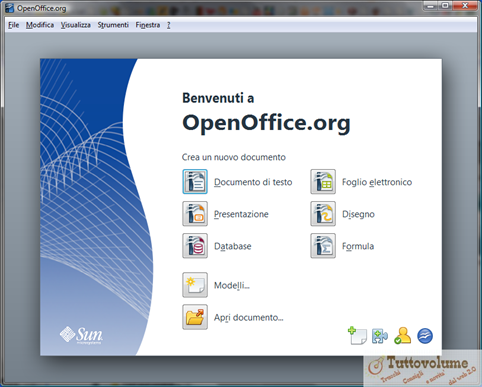Viewport: 482px width, 387px height.
Task: Click the Apri documento folder icon
Action: tap(195, 317)
